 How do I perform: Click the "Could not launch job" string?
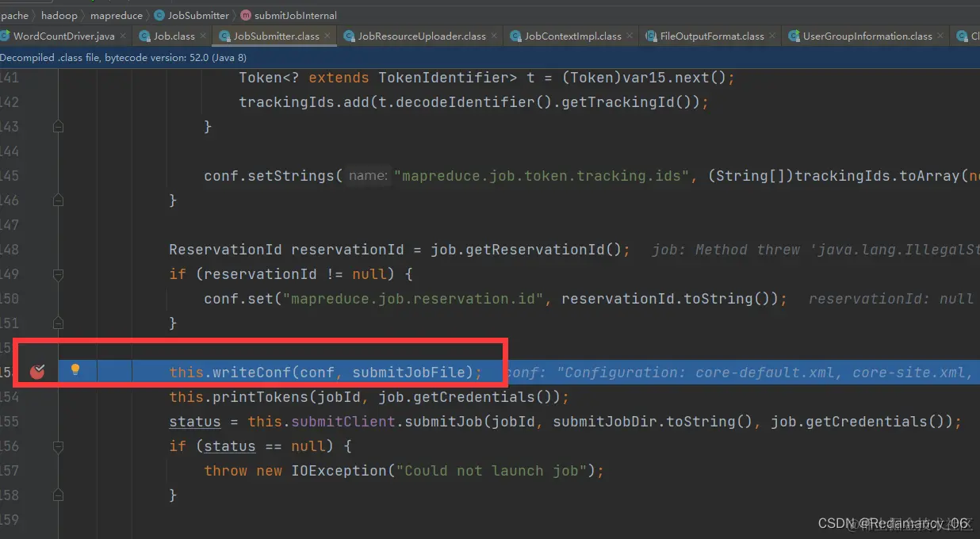point(496,470)
